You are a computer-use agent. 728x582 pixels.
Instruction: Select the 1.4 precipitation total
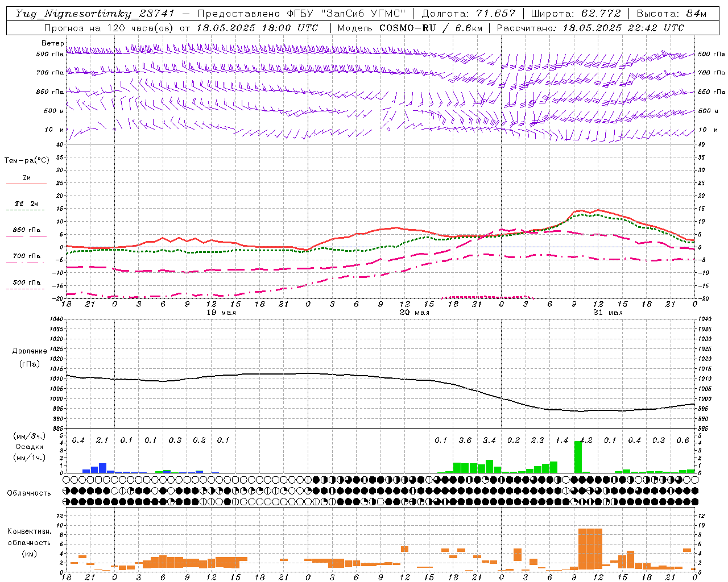562,440
